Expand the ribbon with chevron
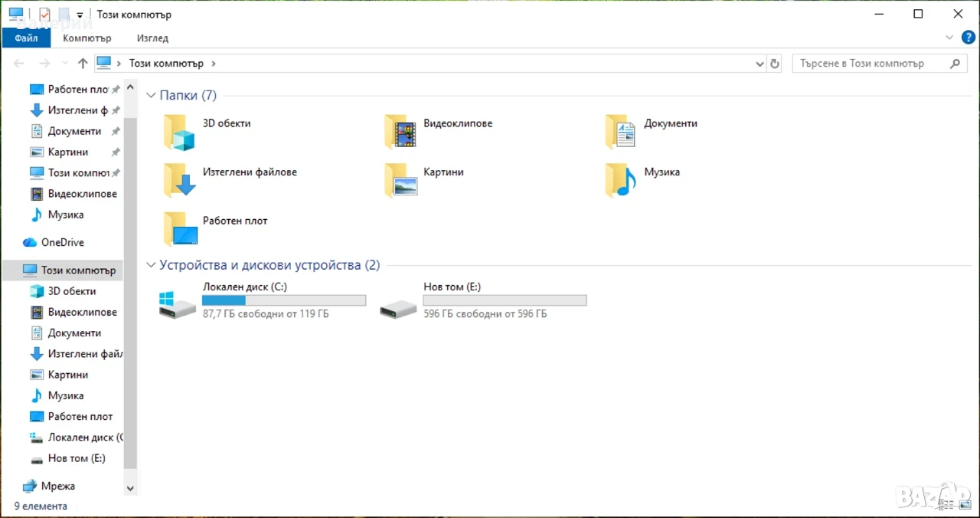Screen dimensions: 980x518 949,38
